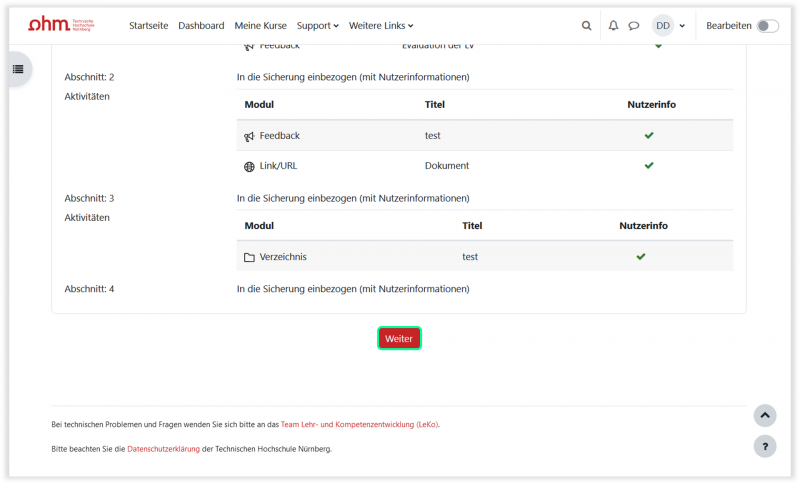
Task: Open the search magnifier icon
Action: point(587,26)
